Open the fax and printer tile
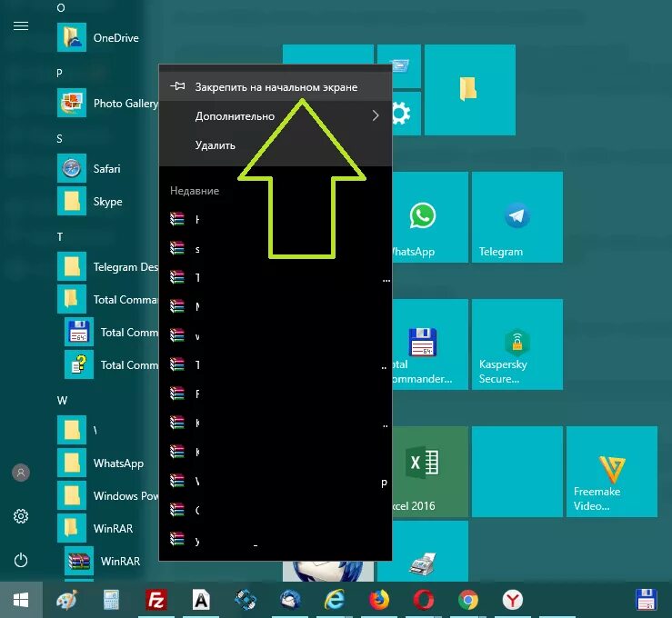Image resolution: width=672 pixels, height=618 pixels. click(423, 551)
